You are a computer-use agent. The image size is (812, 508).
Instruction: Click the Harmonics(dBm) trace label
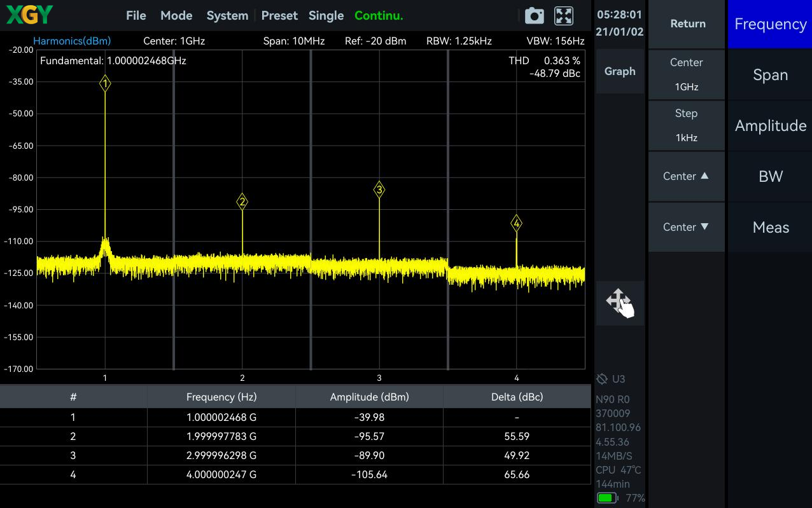click(72, 41)
